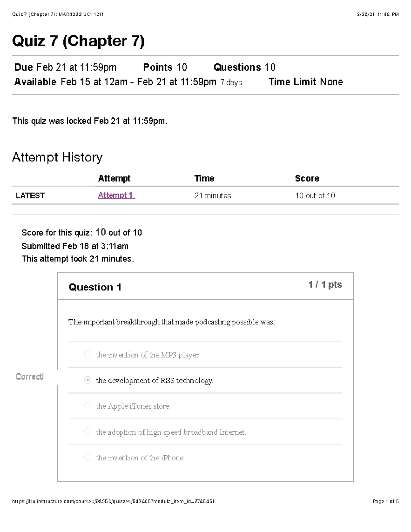Open the Attempt 1 link
411x532 pixels.
(x=116, y=195)
